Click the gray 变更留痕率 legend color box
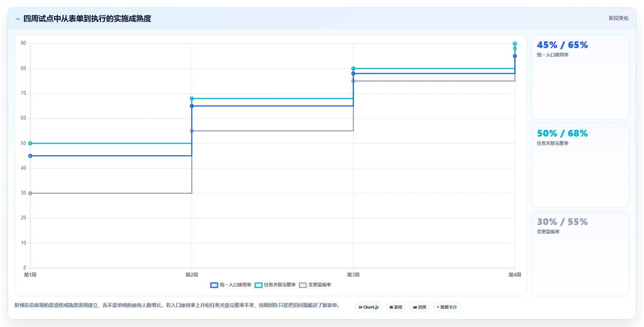 coord(303,285)
